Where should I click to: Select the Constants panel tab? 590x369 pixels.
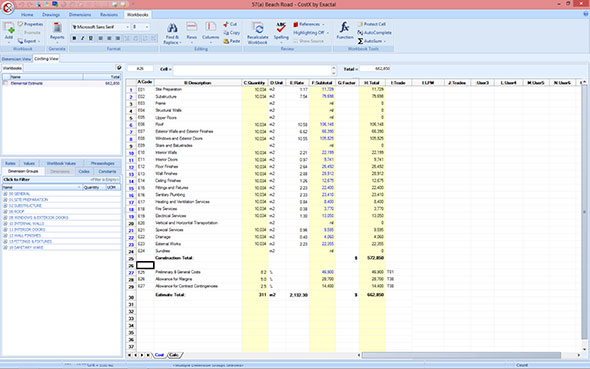pyautogui.click(x=107, y=172)
